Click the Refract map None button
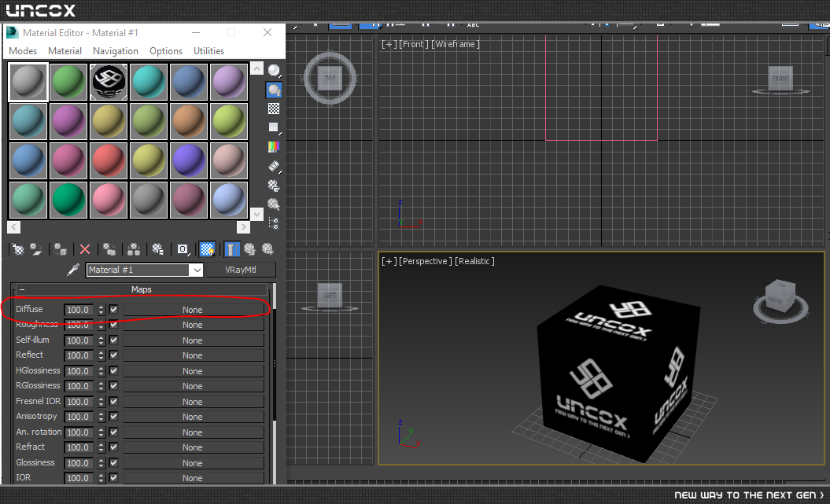The width and height of the screenshot is (830, 504). (194, 447)
